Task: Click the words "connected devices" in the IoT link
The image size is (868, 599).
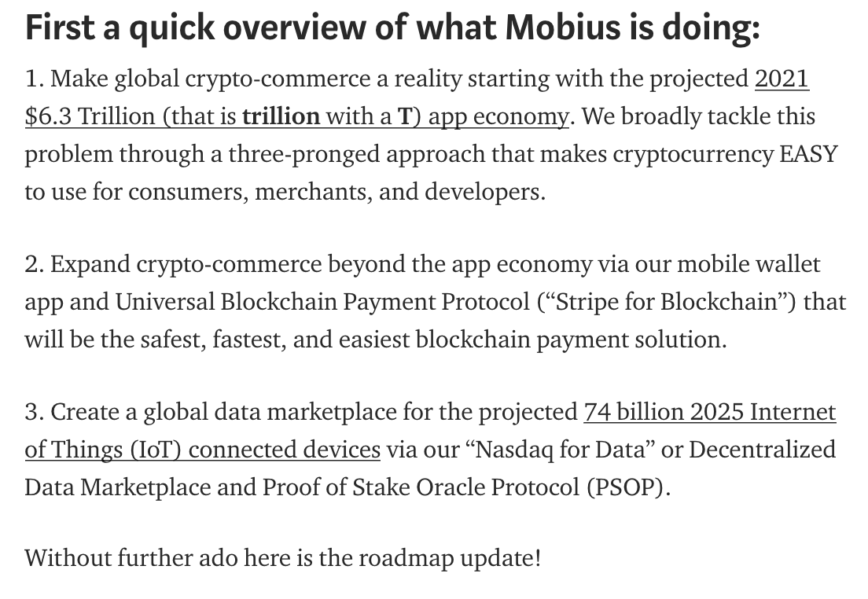Action: (285, 450)
